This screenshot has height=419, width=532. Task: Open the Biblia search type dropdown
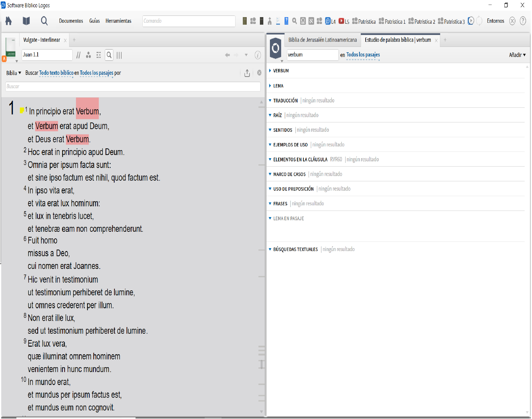tap(14, 73)
